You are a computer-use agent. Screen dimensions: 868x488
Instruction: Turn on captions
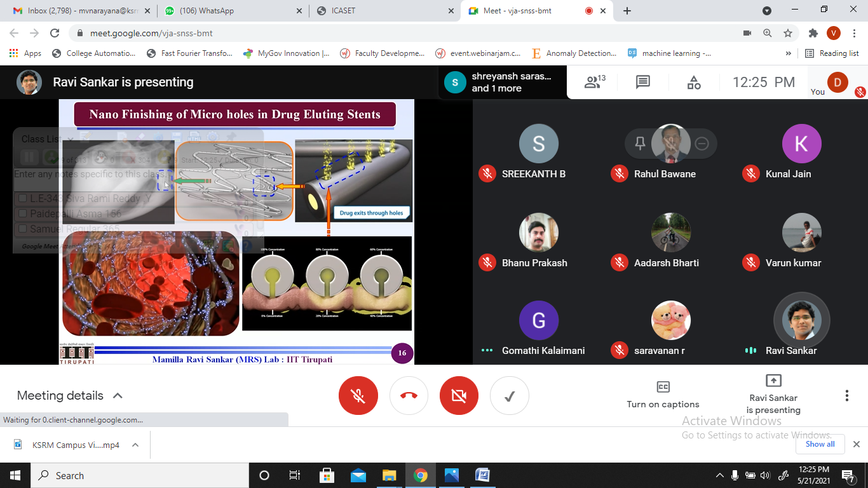pos(663,395)
